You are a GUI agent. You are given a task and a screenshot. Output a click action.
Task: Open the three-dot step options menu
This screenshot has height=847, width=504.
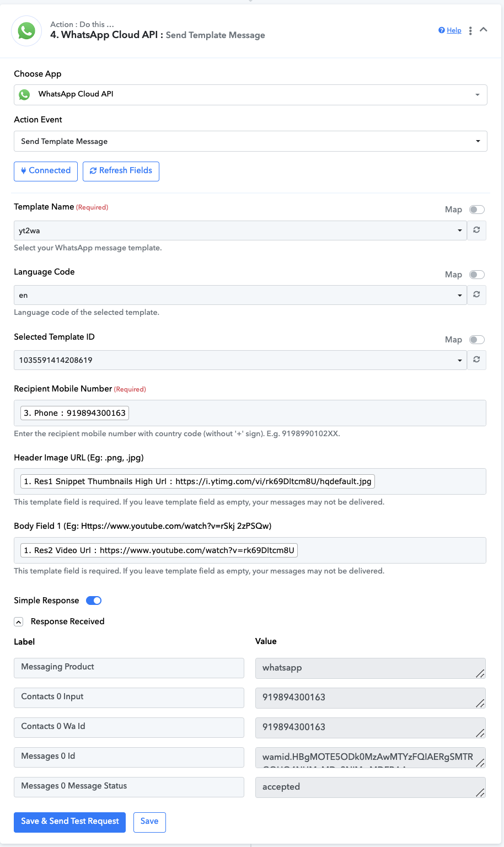click(x=470, y=31)
